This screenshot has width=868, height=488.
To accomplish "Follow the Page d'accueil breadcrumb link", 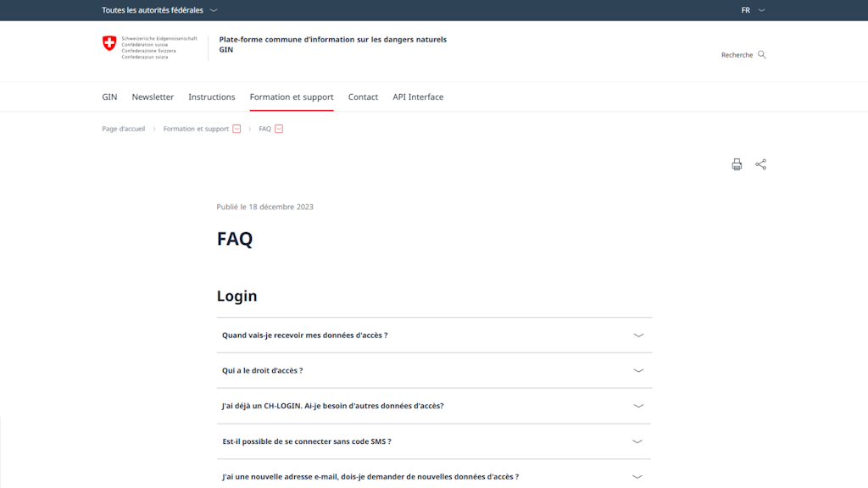I will [x=122, y=129].
